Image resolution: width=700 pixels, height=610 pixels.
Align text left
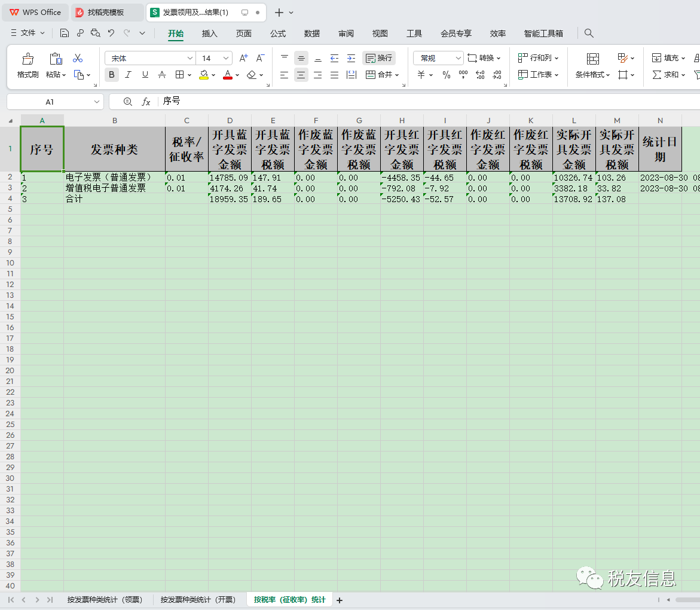pos(285,75)
